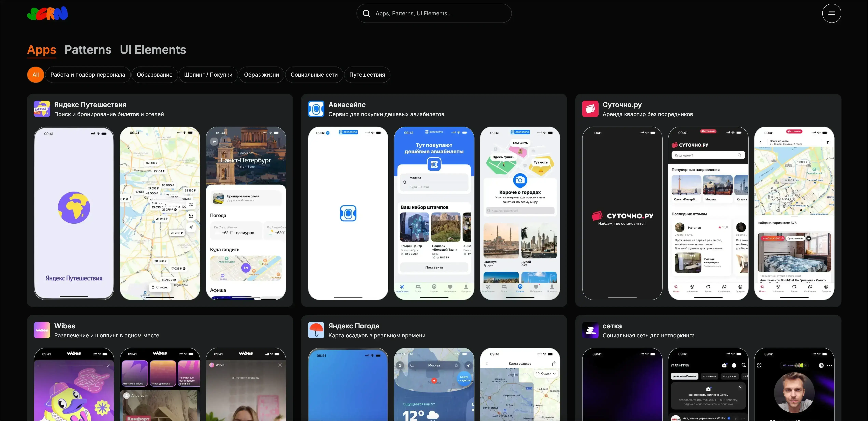Open Wibes Анастасия feed screenshot
This screenshot has height=421, width=868.
click(x=160, y=384)
